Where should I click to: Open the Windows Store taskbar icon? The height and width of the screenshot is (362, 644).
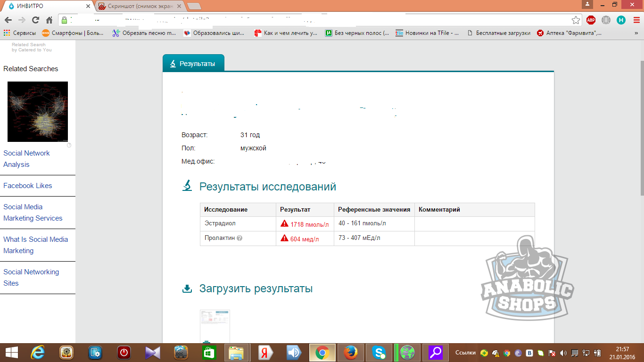click(209, 352)
